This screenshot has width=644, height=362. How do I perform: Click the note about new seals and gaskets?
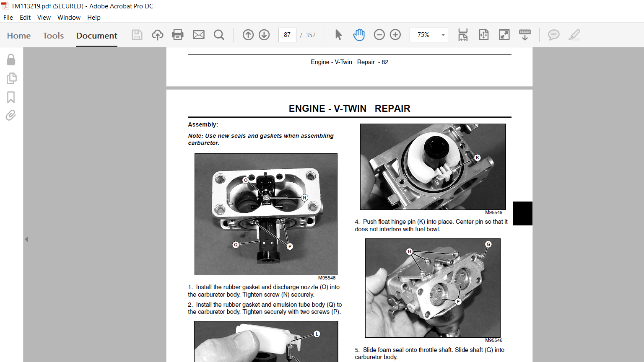[x=261, y=140]
